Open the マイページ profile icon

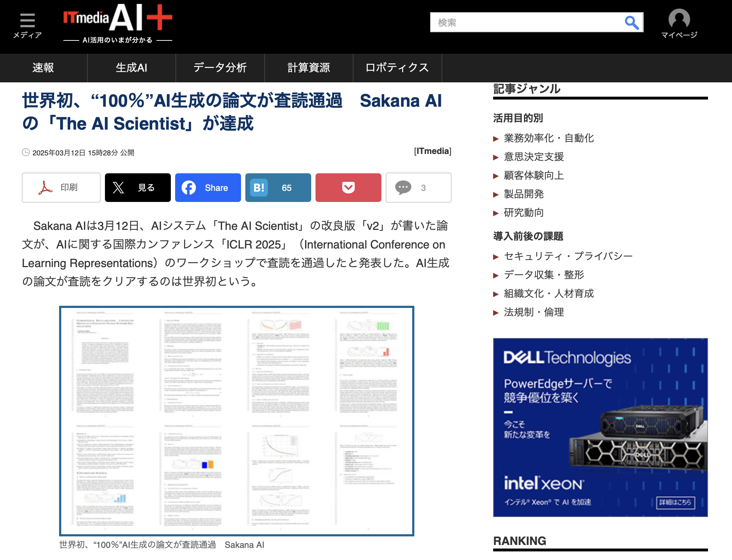679,24
